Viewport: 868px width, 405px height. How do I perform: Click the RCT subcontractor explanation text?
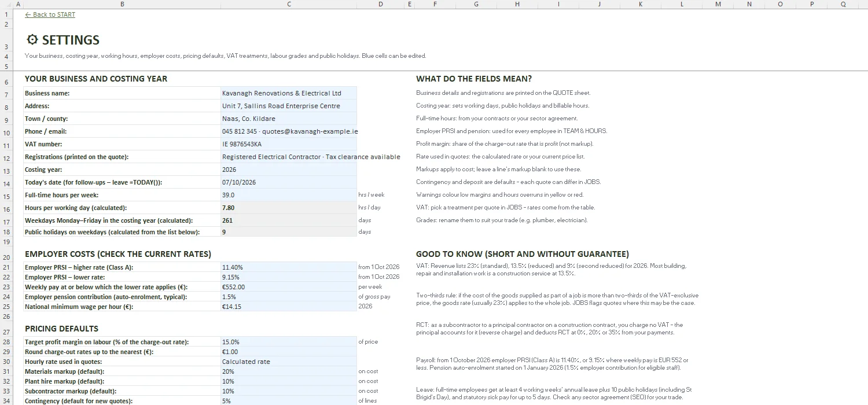tap(550, 329)
